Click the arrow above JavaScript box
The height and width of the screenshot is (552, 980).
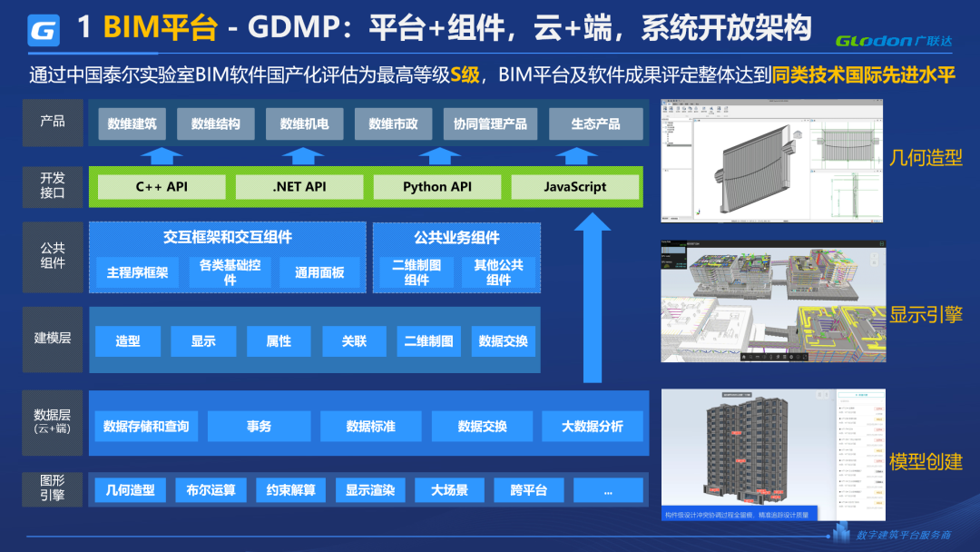click(x=576, y=156)
